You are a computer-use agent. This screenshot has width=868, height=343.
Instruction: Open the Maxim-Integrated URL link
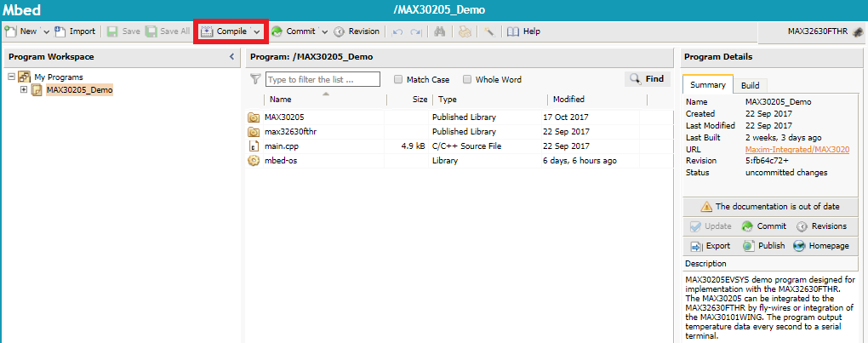(797, 150)
